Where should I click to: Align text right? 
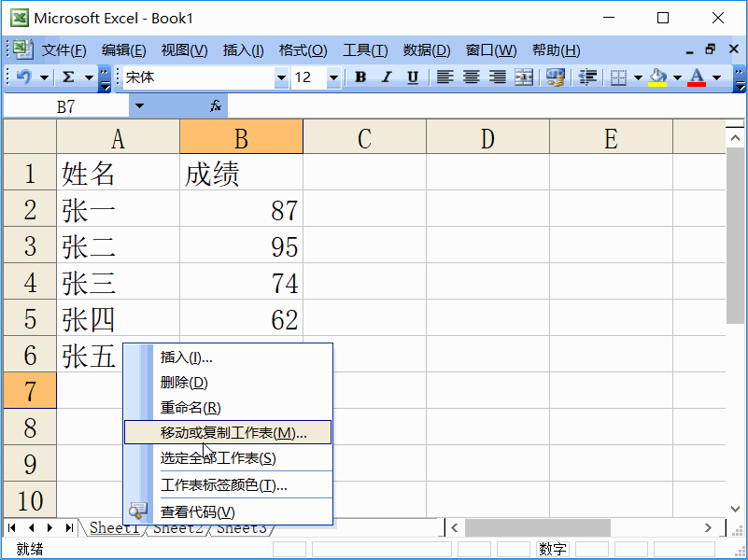[x=498, y=77]
